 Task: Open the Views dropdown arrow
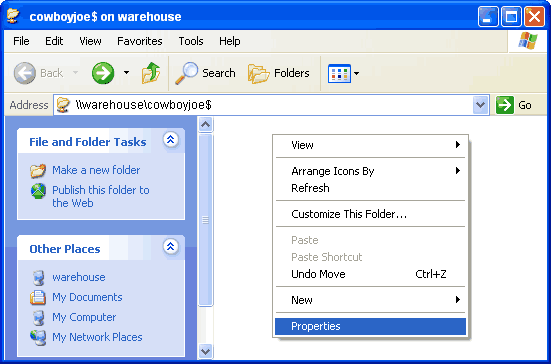[356, 73]
